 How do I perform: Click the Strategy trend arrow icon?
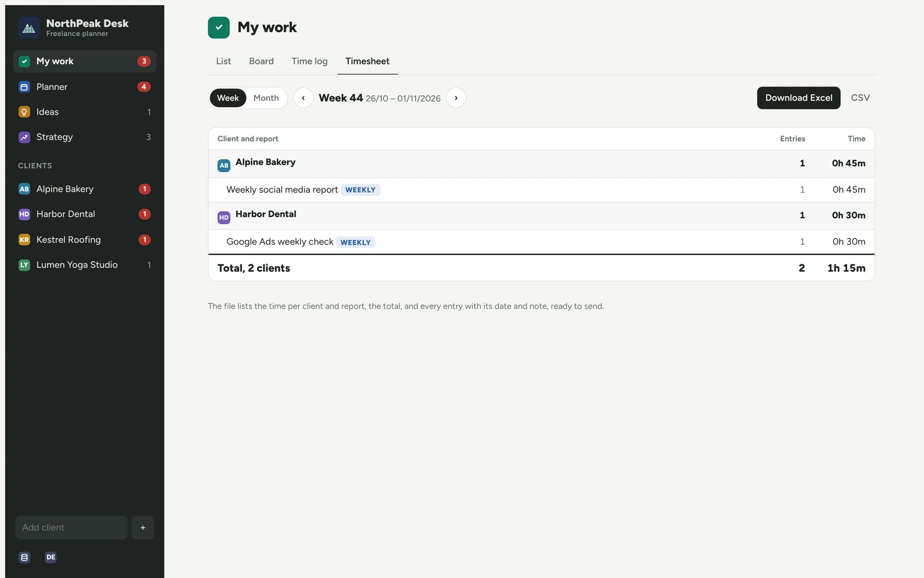24,137
